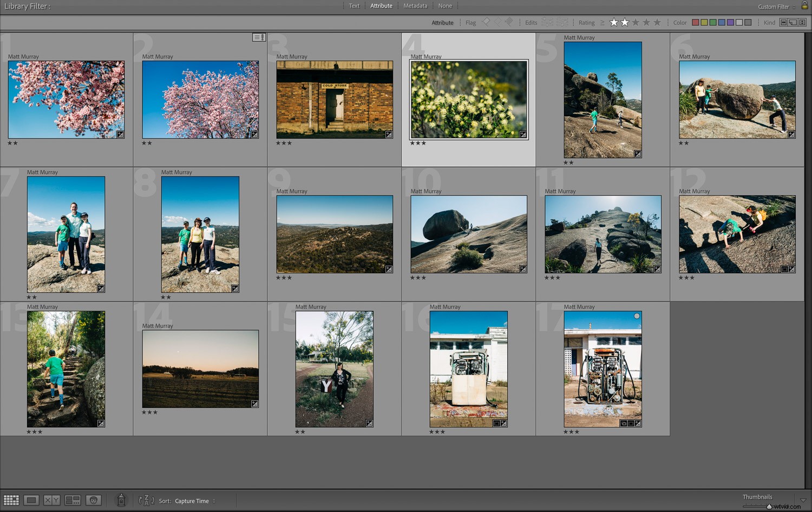Select the Text filter tab
The width and height of the screenshot is (812, 512).
[x=354, y=5]
